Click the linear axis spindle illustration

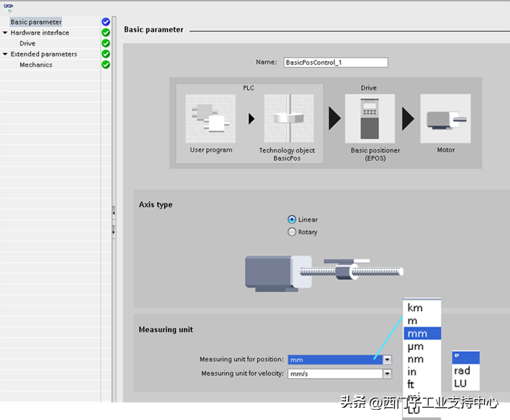click(x=323, y=272)
